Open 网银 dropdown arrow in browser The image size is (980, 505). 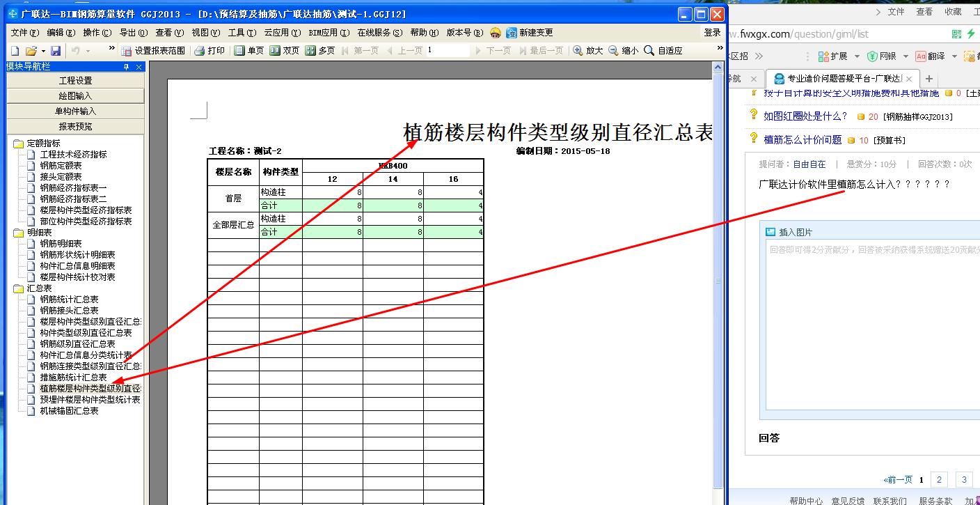904,57
